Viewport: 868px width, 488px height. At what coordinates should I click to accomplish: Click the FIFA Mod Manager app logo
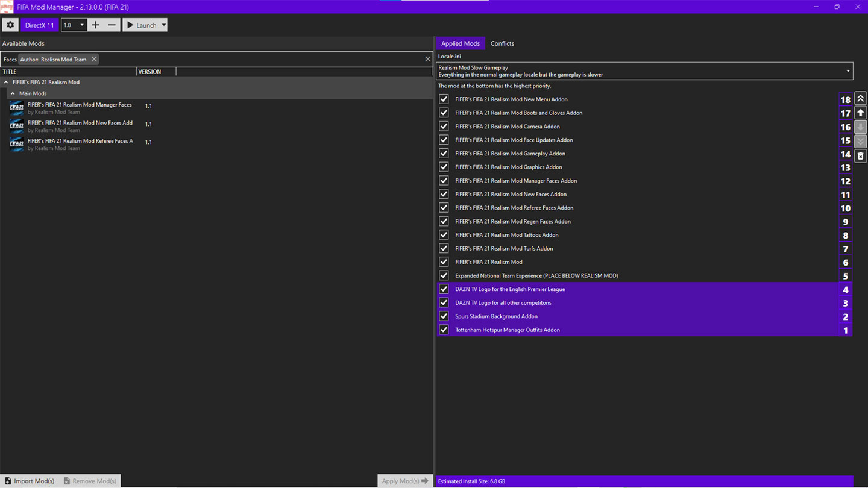(x=7, y=7)
